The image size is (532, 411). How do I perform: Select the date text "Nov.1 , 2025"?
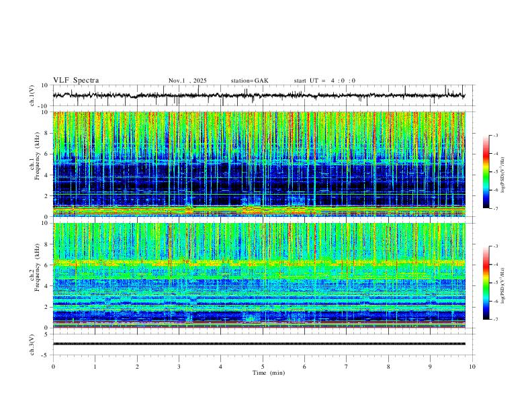click(x=187, y=81)
